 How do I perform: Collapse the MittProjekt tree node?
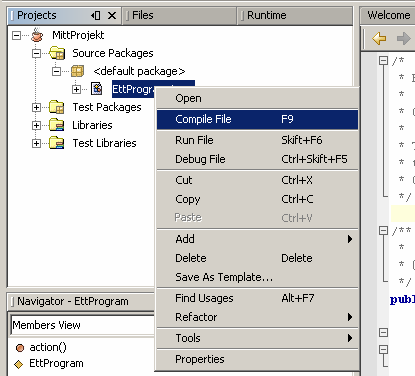coord(16,35)
